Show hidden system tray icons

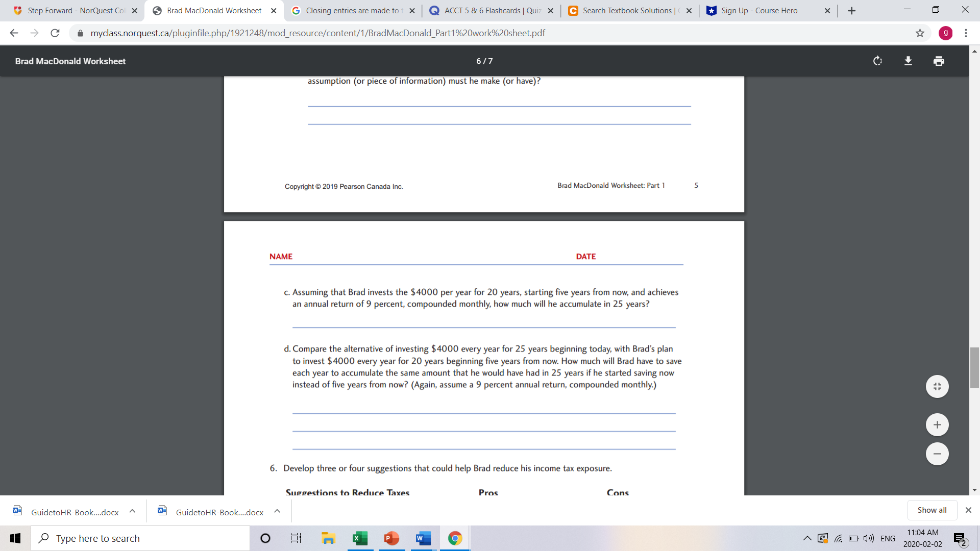point(807,538)
